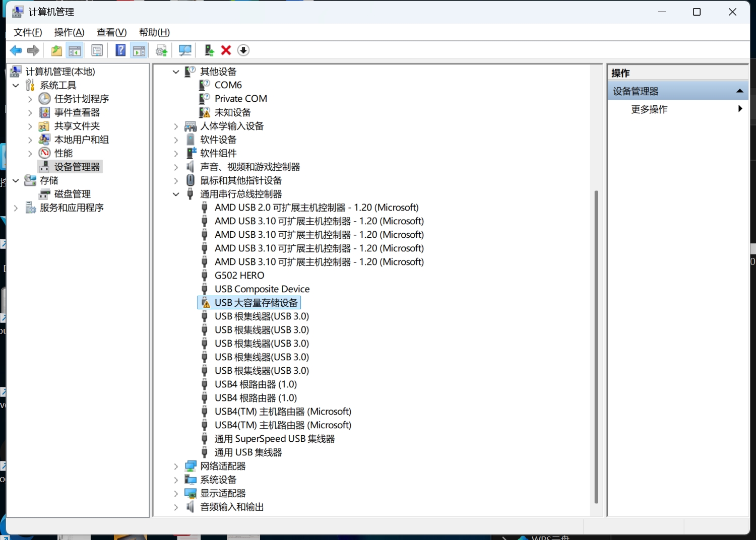
Task: Select 设备管理器 in the left tree
Action: pos(77,167)
